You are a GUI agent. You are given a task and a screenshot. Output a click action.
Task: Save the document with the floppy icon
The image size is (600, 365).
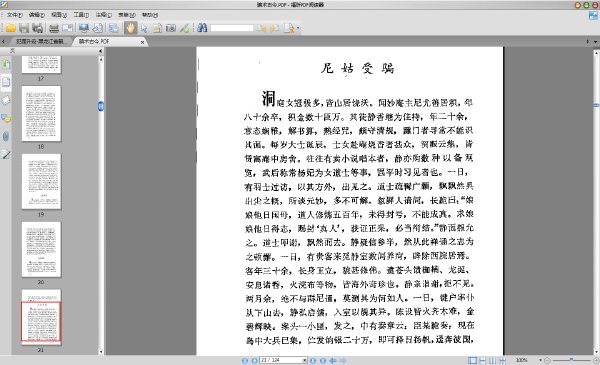[x=24, y=28]
